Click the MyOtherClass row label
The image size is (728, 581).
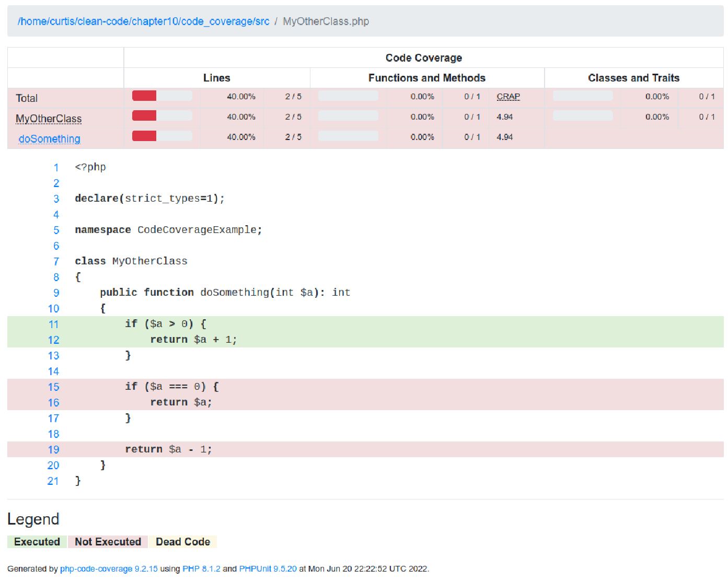point(49,119)
